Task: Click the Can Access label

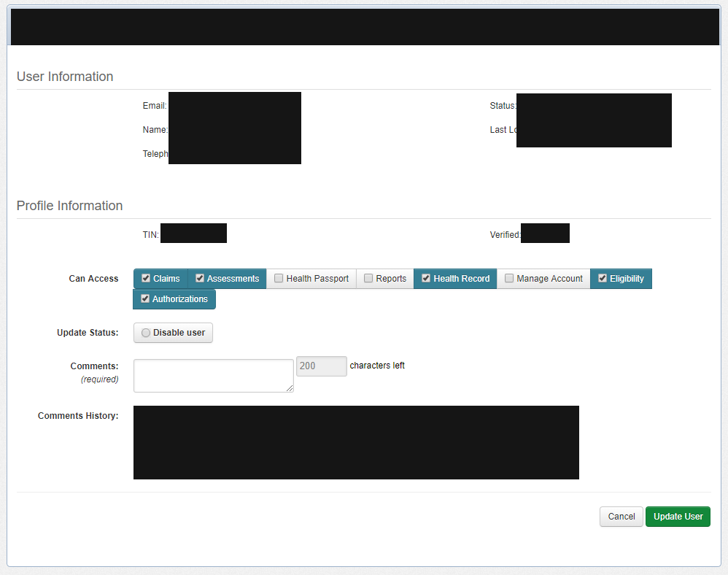Action: point(94,279)
